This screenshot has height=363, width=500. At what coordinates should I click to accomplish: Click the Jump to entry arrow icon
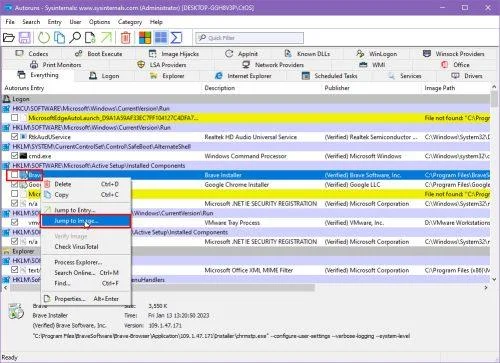pos(107,38)
